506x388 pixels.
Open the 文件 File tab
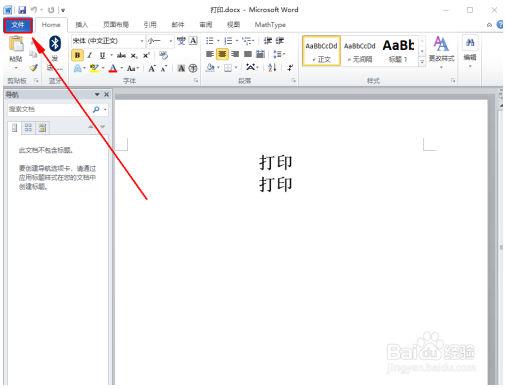pos(18,25)
